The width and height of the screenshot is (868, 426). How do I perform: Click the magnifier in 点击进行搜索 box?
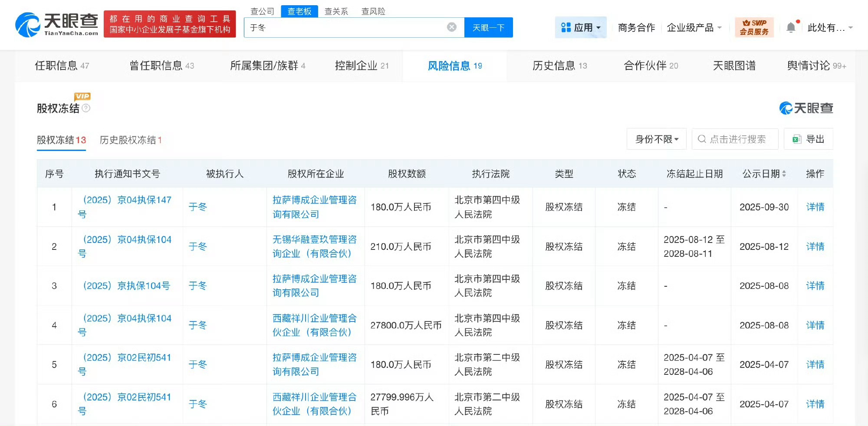[701, 139]
